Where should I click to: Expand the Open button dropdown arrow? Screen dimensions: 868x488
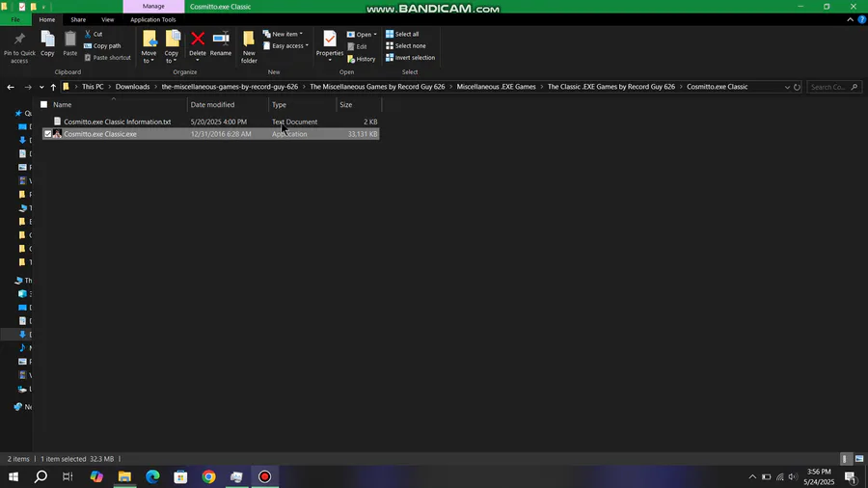click(375, 35)
